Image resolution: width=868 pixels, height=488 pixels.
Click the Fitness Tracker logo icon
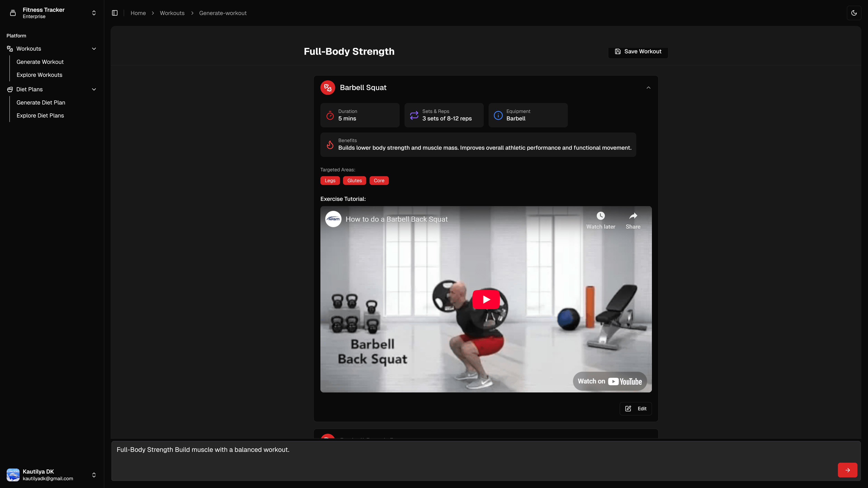point(13,13)
